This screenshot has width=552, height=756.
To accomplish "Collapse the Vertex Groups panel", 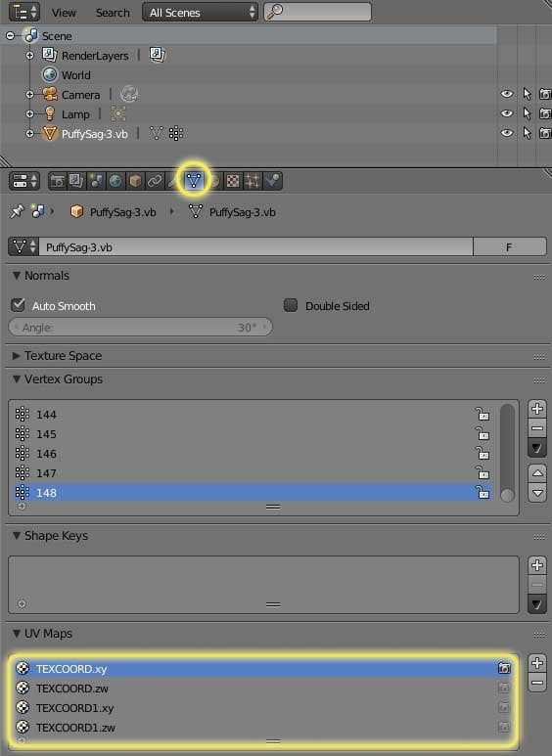I will click(x=17, y=378).
